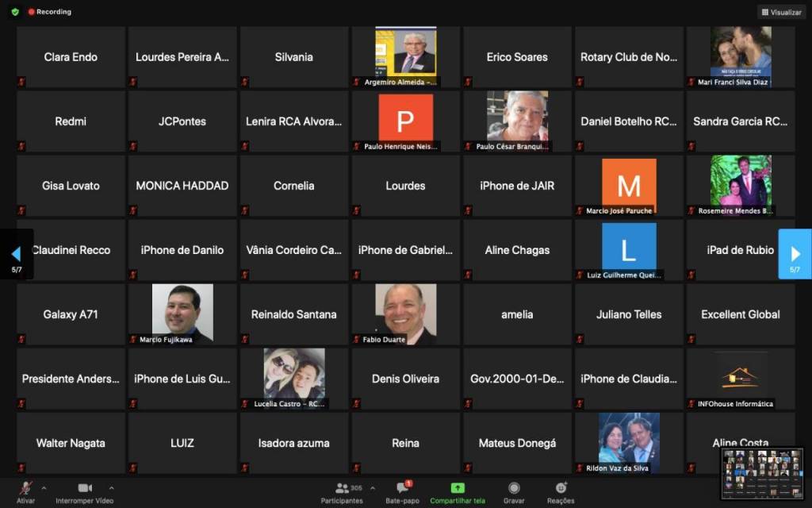Open video options arrow beside Interromper Vídeo

pos(111,487)
